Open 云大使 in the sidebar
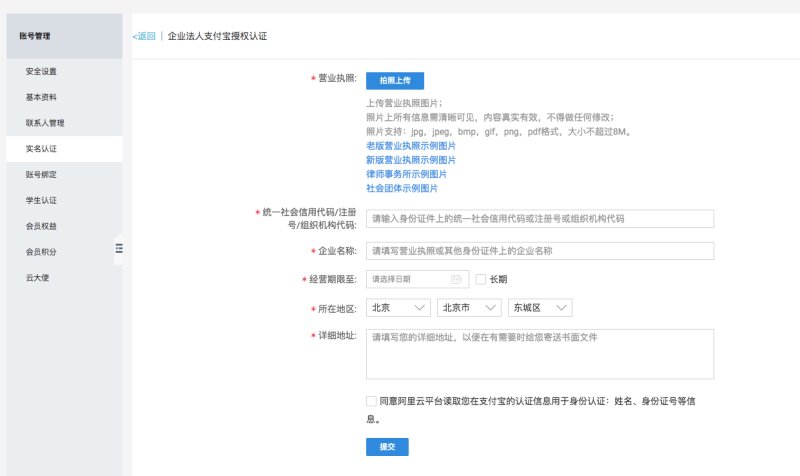The width and height of the screenshot is (800, 476). point(64,278)
